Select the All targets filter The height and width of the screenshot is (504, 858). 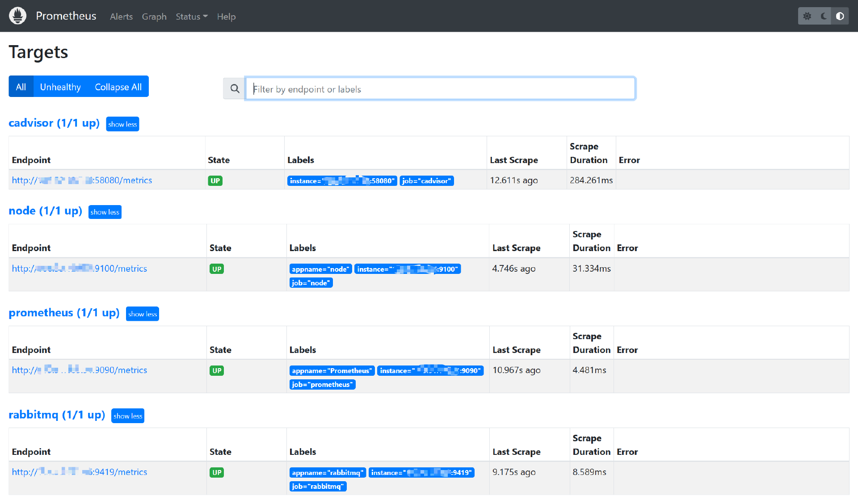click(x=21, y=87)
